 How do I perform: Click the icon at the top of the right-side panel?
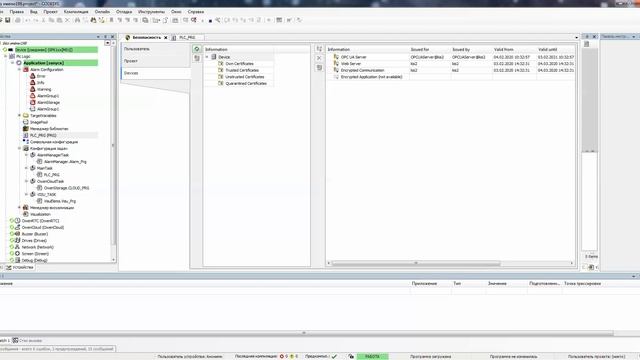587,44
